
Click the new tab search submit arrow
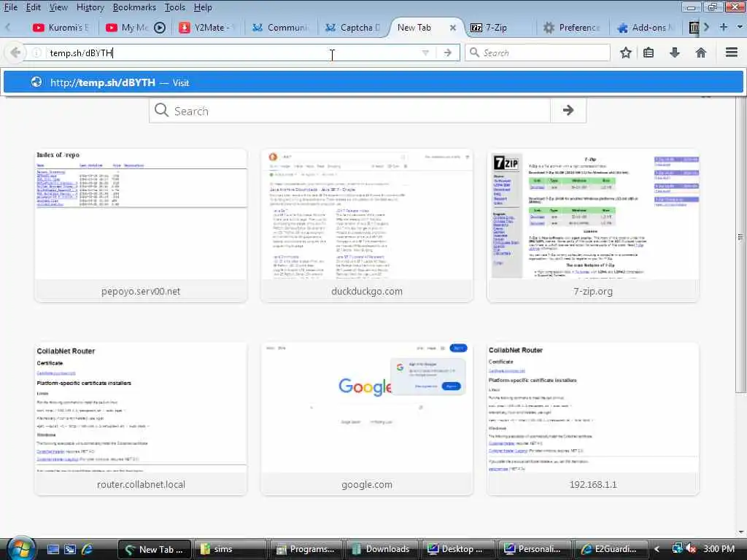tap(568, 111)
